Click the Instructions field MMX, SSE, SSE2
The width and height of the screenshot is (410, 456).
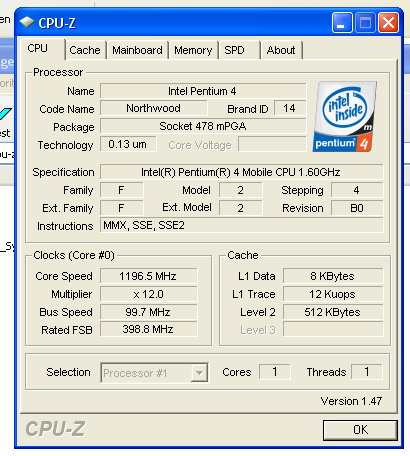coord(242,225)
